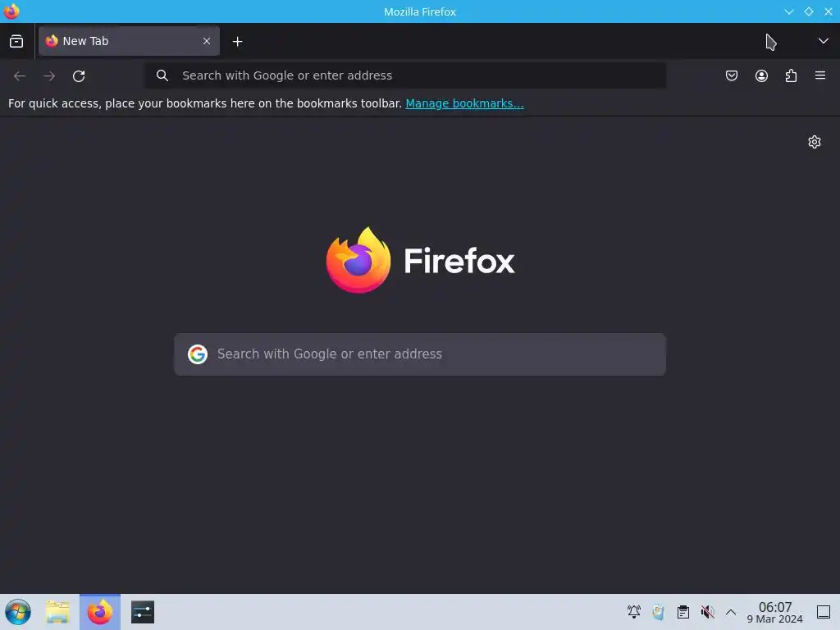Click the muted volume tray icon
Image resolution: width=840 pixels, height=630 pixels.
click(x=707, y=611)
